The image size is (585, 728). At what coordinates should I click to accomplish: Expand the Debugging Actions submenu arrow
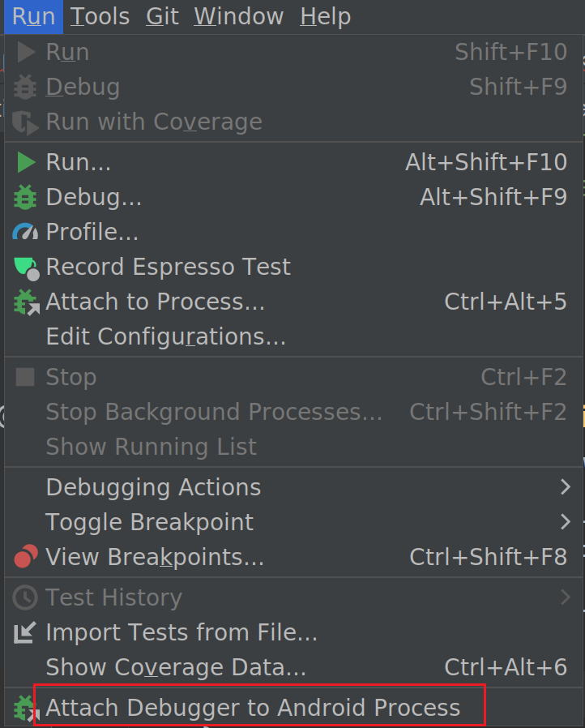(566, 487)
